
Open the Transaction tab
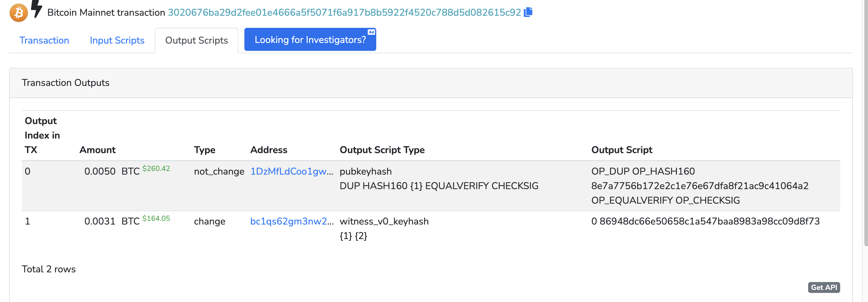coord(44,41)
